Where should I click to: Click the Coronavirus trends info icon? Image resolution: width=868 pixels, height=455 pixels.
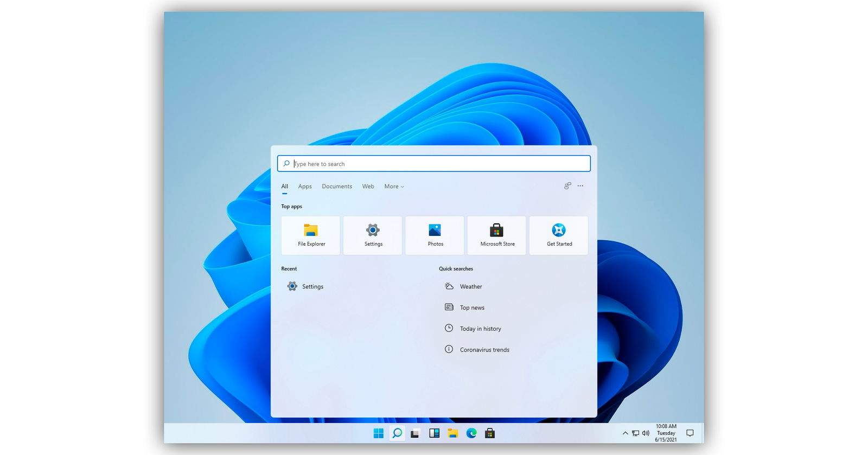coord(449,349)
